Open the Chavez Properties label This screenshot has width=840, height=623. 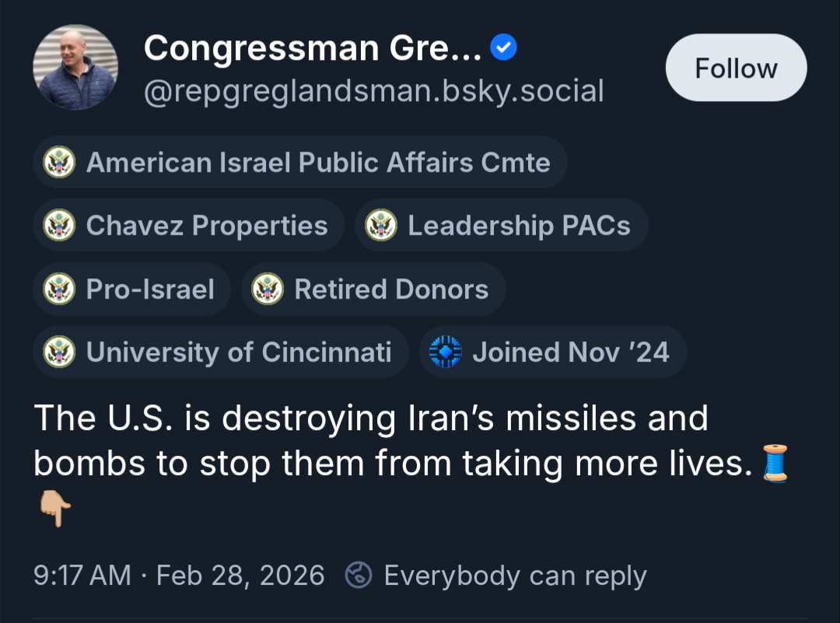[207, 226]
